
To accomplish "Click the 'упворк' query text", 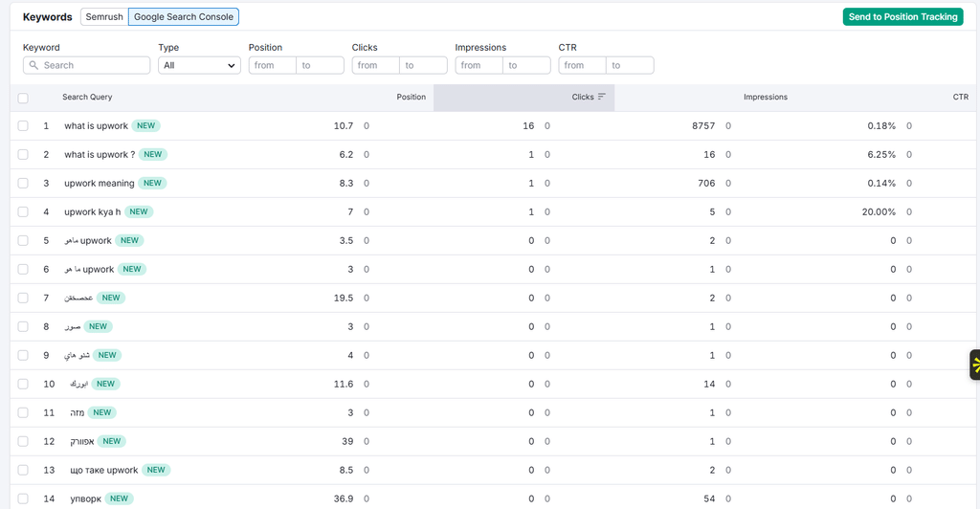I will tap(85, 499).
